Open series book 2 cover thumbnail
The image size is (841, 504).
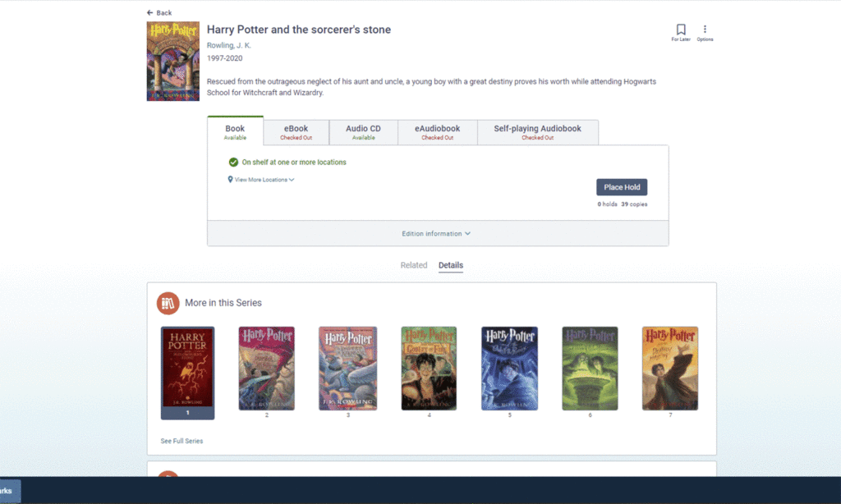(x=267, y=369)
